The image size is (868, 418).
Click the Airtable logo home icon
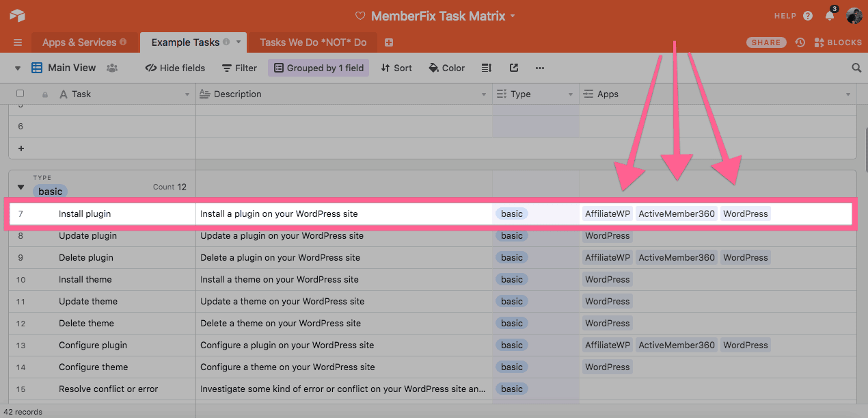point(17,16)
